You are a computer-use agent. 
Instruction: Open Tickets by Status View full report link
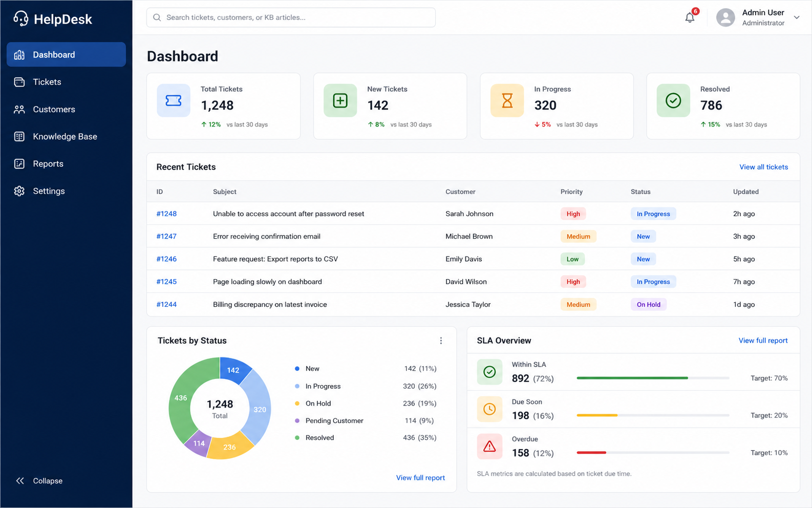[x=420, y=478]
